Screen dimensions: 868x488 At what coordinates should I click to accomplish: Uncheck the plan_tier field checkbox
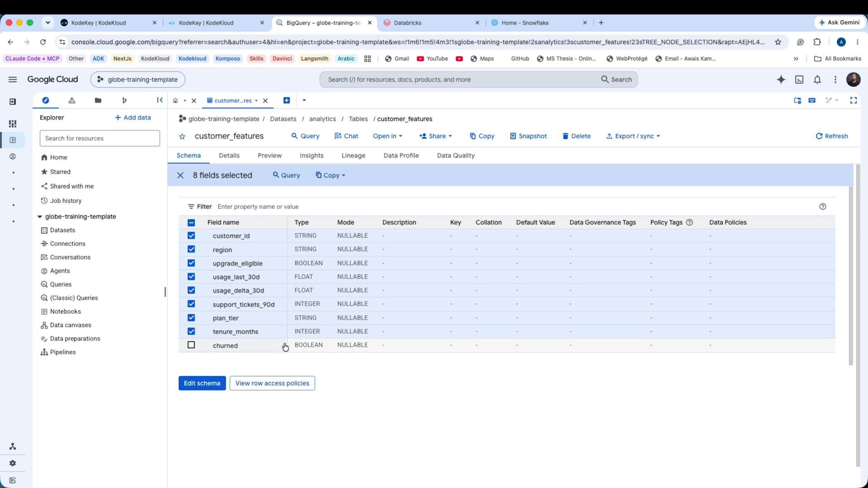191,318
